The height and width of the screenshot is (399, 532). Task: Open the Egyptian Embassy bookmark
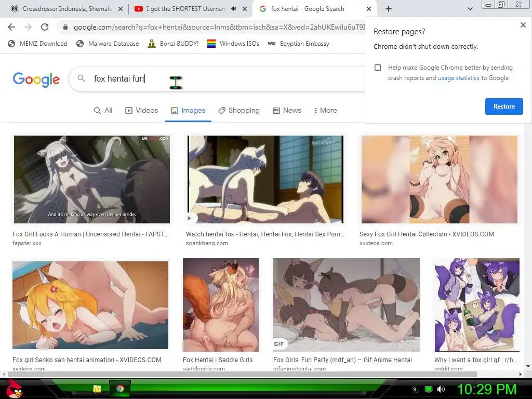(x=299, y=44)
